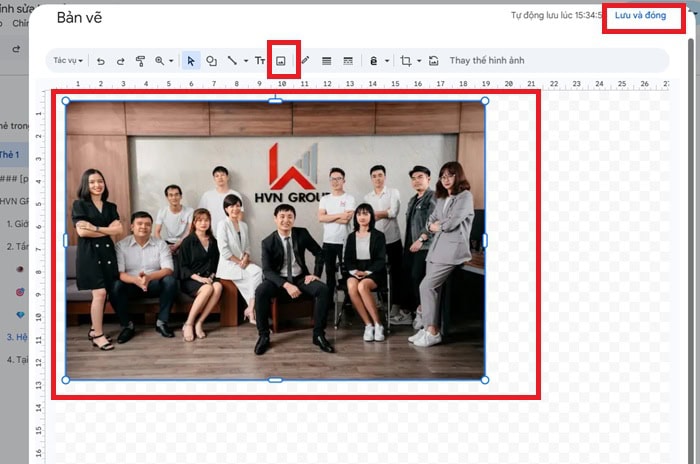The width and height of the screenshot is (700, 464).
Task: Click the background document toolbar redo icon
Action: point(17,49)
